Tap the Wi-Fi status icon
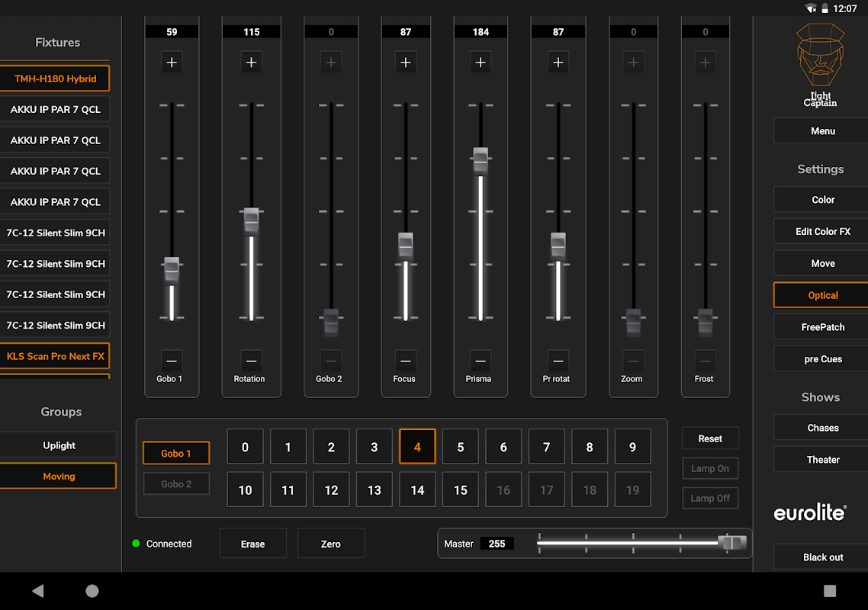868x610 pixels. click(811, 8)
